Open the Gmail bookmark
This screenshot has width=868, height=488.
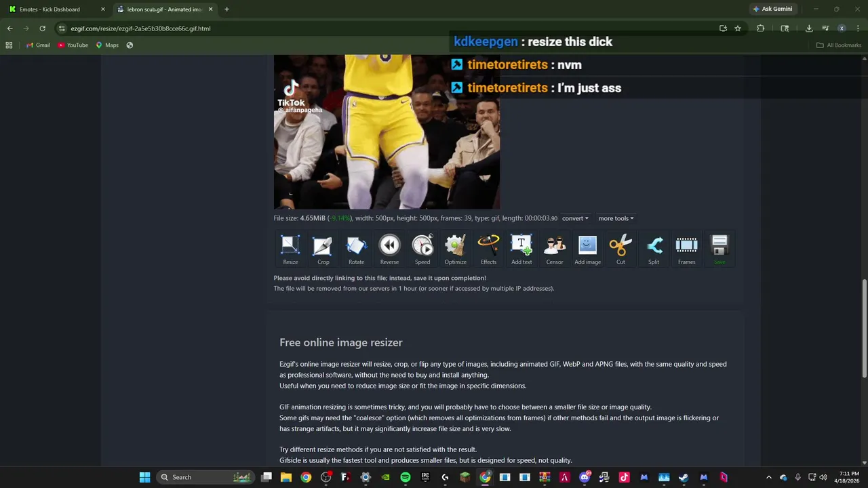point(38,45)
